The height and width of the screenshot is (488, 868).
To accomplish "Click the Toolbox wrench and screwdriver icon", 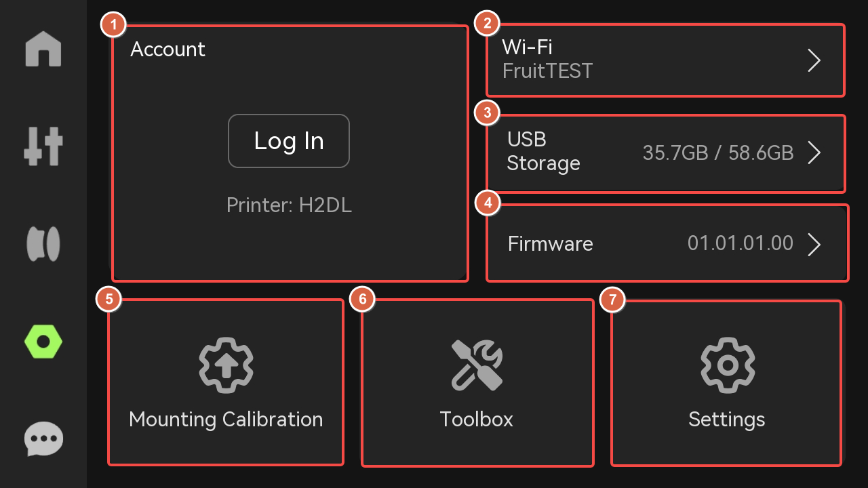I will 477,365.
